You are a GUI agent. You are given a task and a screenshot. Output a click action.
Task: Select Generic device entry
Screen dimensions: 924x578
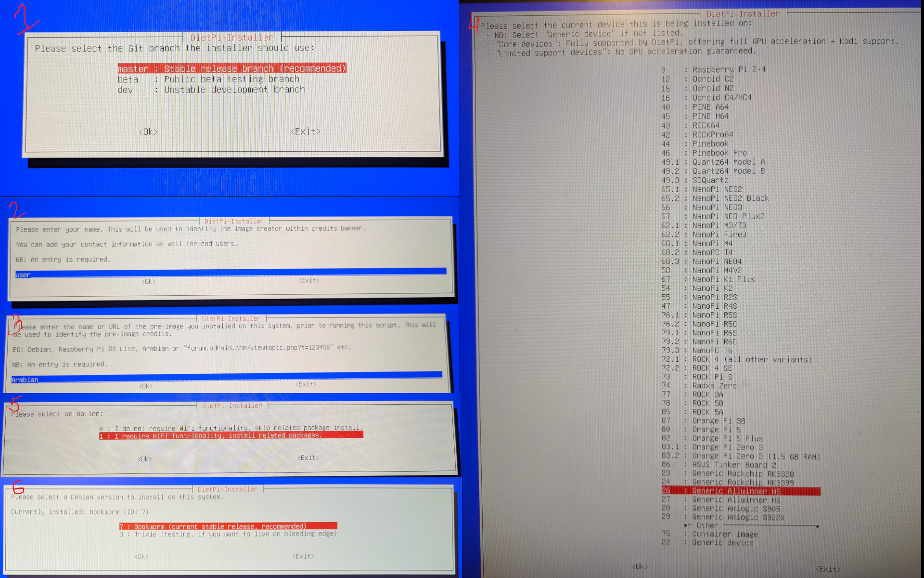707,542
